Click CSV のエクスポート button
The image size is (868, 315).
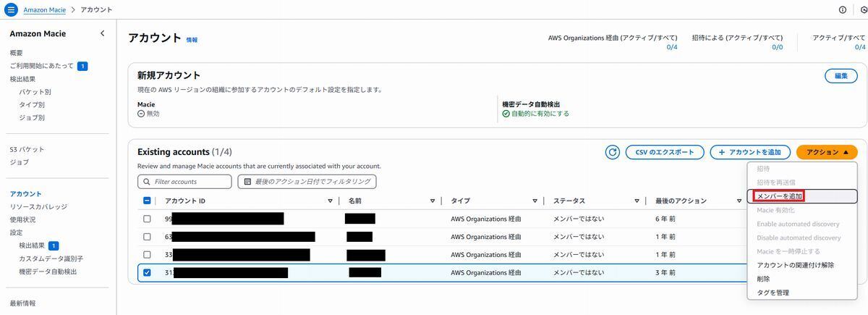[x=665, y=152]
